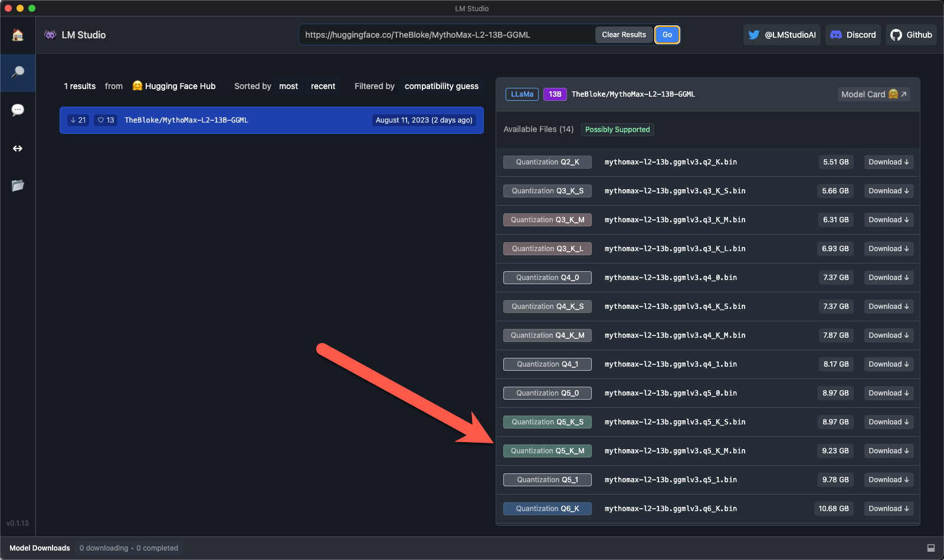Open the @LMStudioAI Twitter link
The image size is (944, 560).
[x=782, y=35]
